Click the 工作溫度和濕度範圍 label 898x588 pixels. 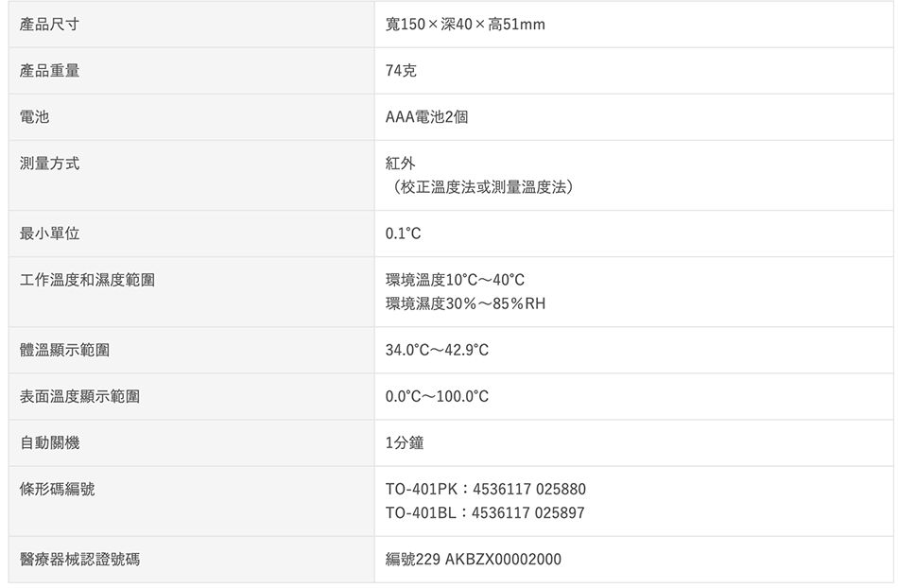87,280
